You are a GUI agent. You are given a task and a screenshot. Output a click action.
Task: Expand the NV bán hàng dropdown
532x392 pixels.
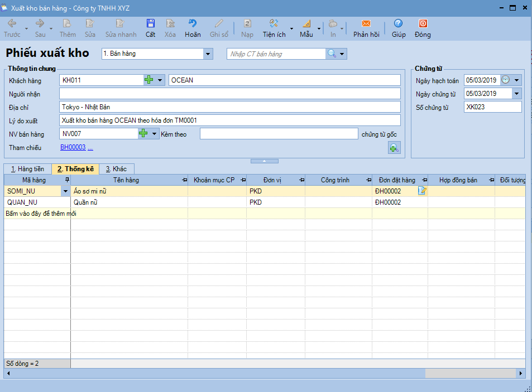pos(155,134)
